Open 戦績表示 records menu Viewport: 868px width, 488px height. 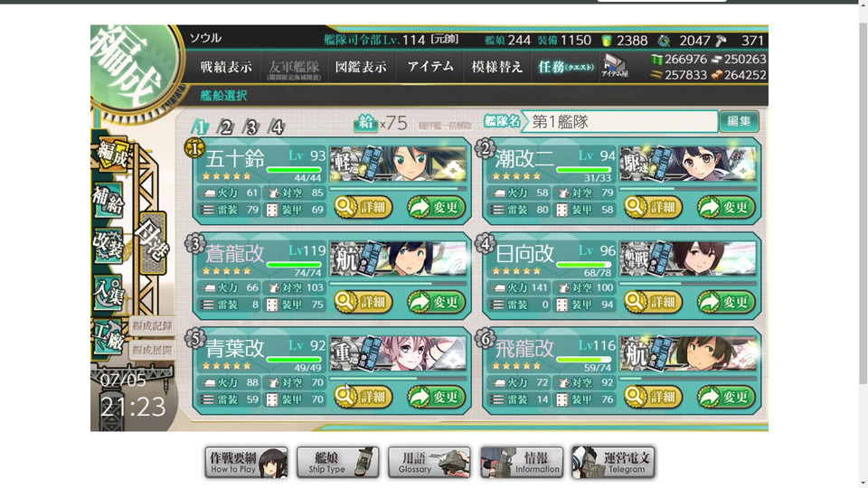226,67
